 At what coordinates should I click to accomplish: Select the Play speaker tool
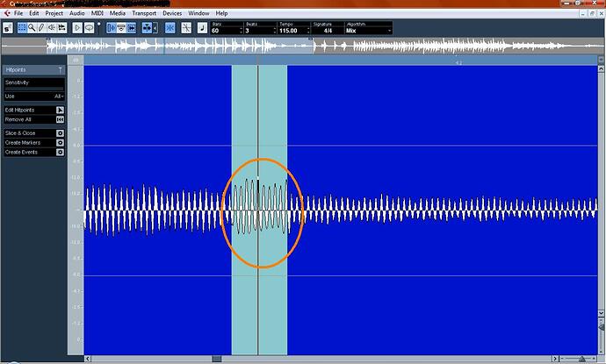point(52,28)
